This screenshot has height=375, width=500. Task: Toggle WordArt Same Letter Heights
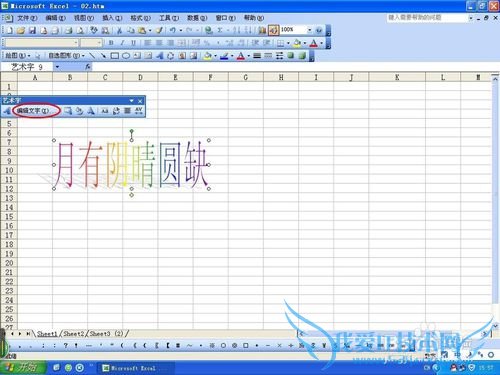(105, 111)
